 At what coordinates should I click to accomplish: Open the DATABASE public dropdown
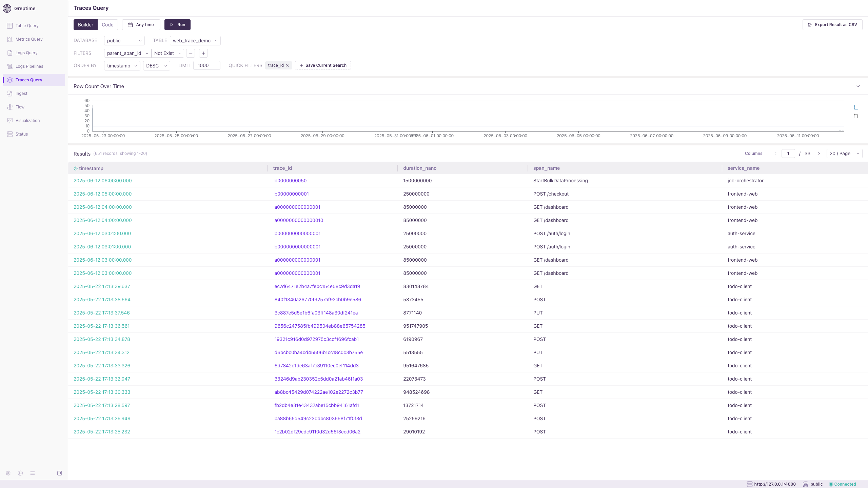click(x=124, y=41)
